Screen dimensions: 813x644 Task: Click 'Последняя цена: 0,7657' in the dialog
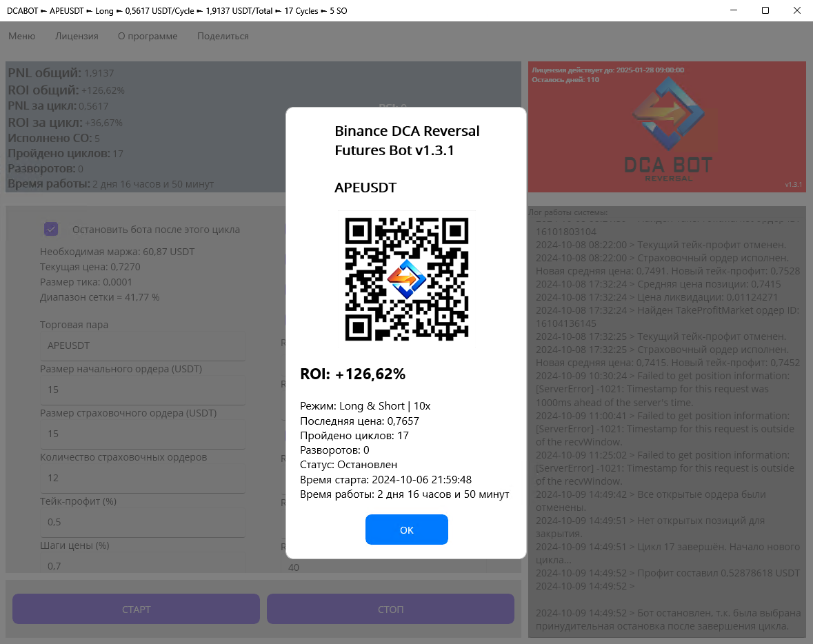(359, 421)
